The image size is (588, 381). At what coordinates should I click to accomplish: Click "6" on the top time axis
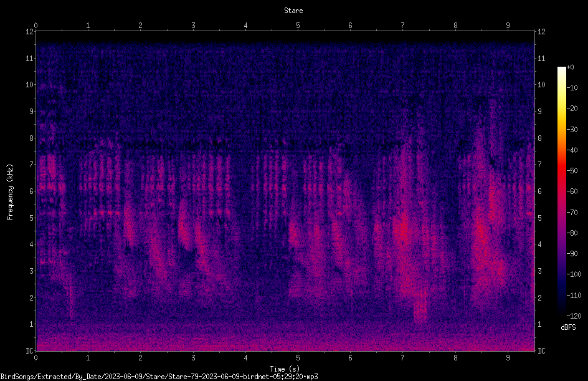(350, 26)
